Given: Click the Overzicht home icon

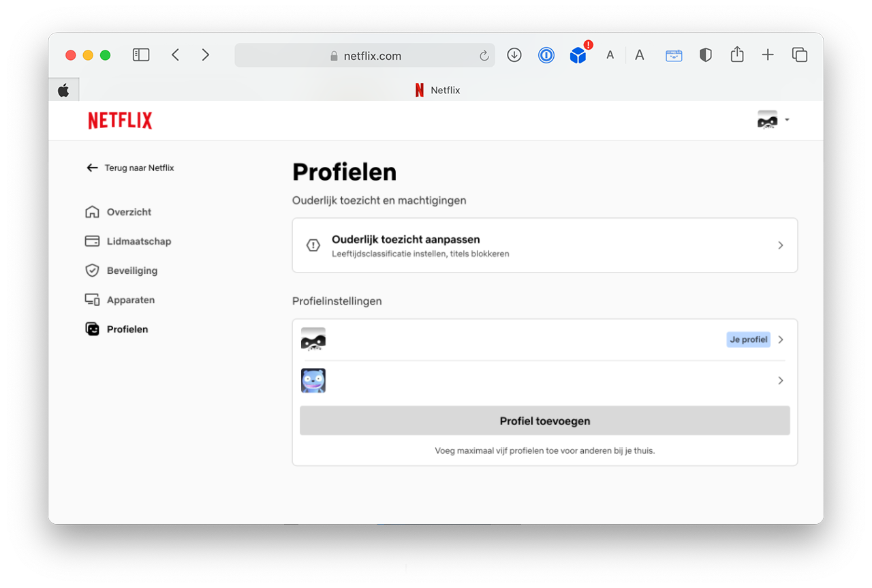Looking at the screenshot, I should [x=92, y=212].
